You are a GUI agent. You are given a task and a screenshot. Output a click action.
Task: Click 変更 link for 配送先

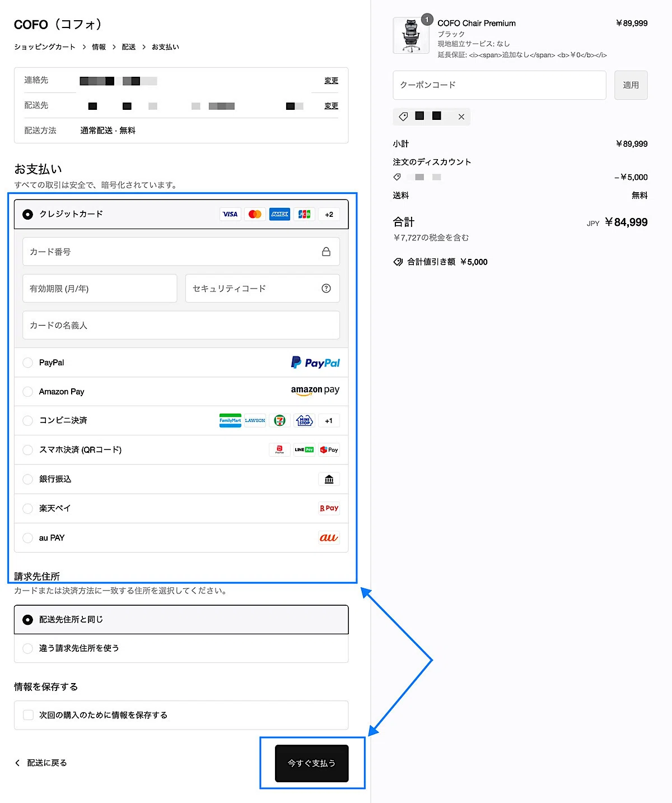tap(331, 106)
